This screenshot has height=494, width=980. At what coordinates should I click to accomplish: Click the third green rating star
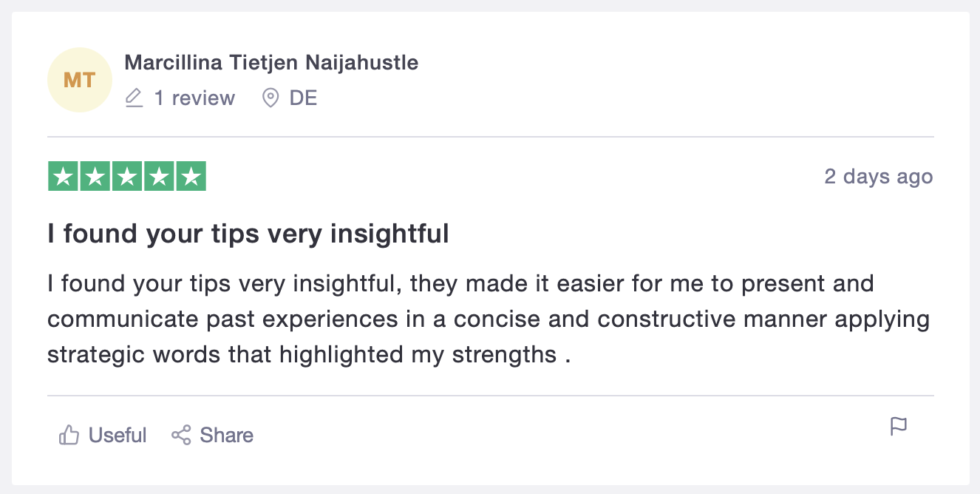(127, 176)
